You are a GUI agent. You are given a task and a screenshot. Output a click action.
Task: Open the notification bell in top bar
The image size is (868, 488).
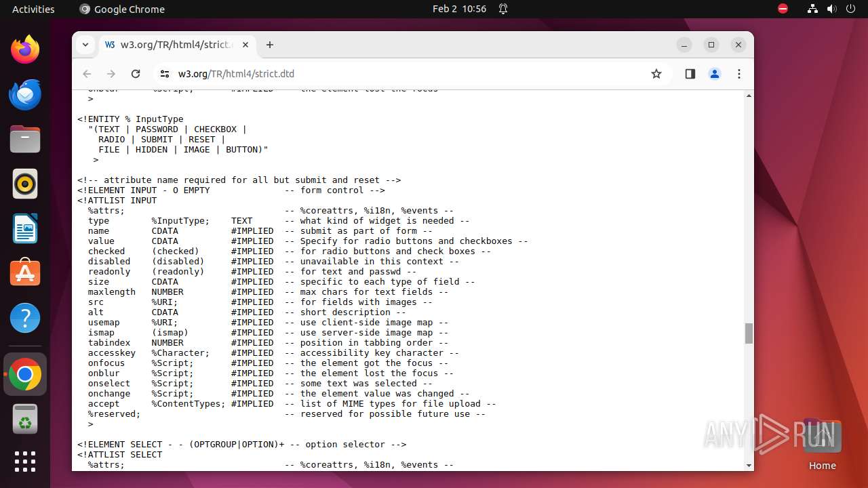503,9
